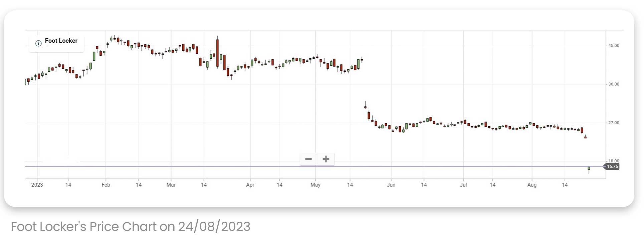644x248 pixels.
Task: Select the May label on the time axis
Action: pyautogui.click(x=315, y=185)
